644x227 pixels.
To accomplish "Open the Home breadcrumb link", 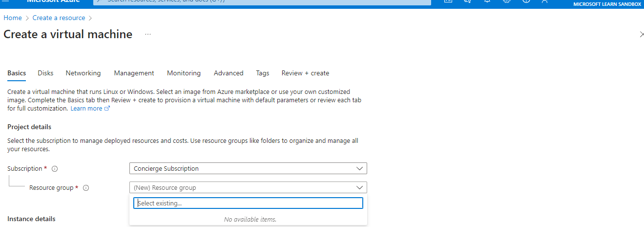I will click(13, 18).
